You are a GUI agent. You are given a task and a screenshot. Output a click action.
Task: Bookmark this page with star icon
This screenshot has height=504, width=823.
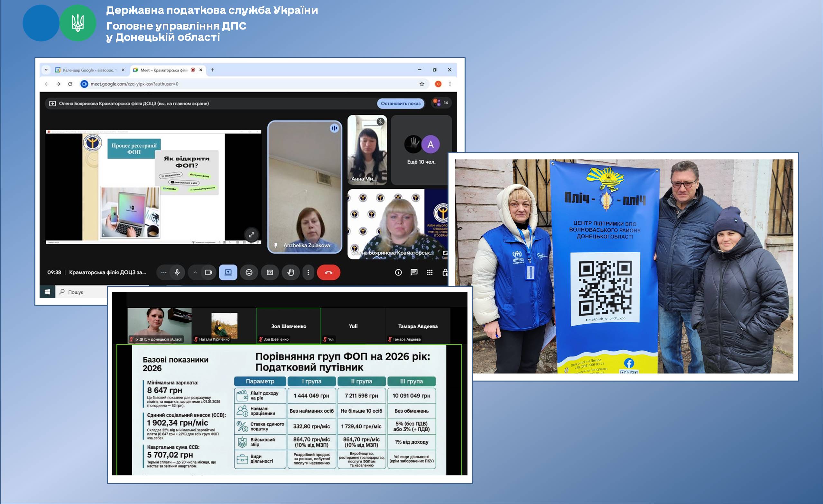pyautogui.click(x=422, y=84)
